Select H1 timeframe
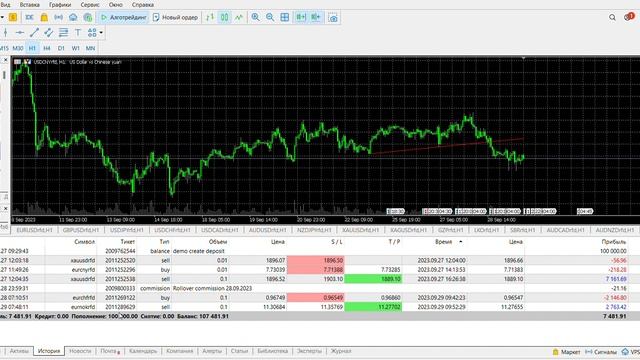The image size is (640, 360). (32, 48)
